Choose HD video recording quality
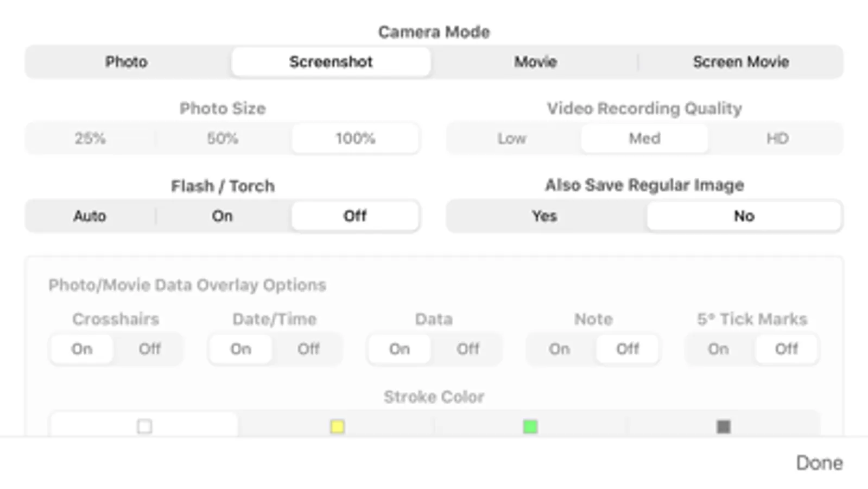This screenshot has height=489, width=868. tap(777, 139)
